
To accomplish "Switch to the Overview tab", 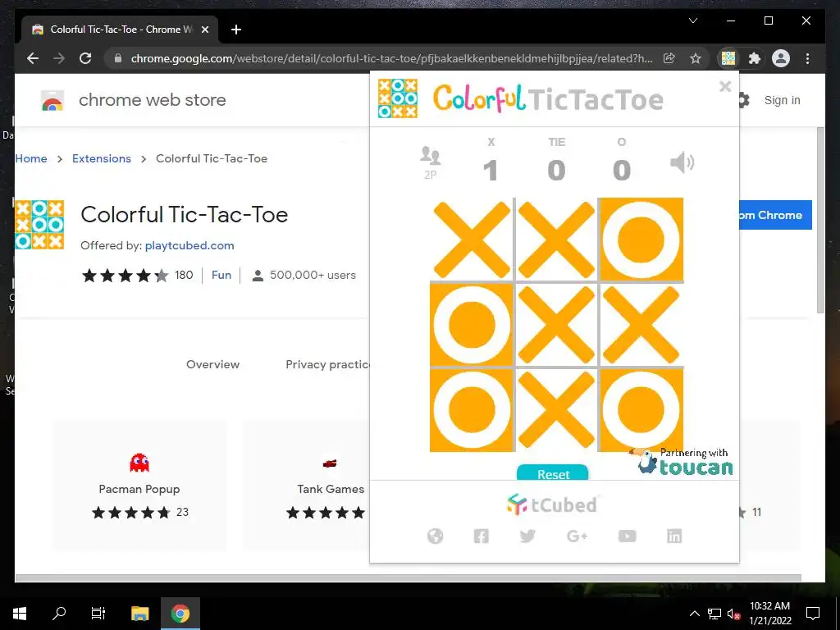I will (212, 364).
